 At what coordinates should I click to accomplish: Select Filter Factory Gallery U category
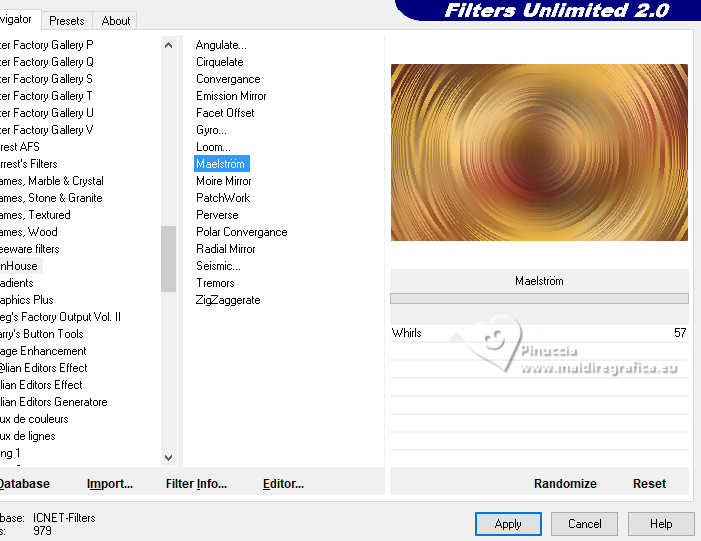tap(46, 113)
